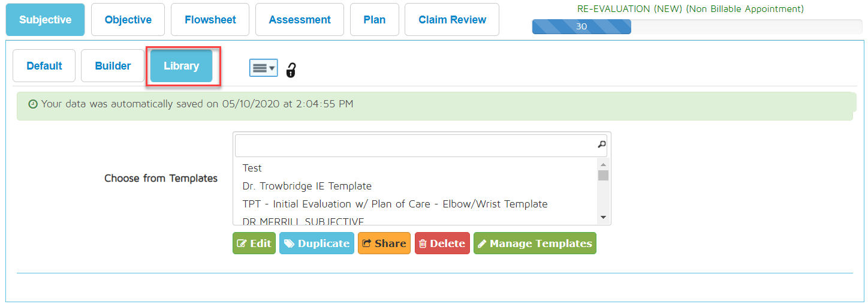Choose the Elbow/Wrist Template entry
Image resolution: width=868 pixels, height=307 pixels.
(395, 204)
